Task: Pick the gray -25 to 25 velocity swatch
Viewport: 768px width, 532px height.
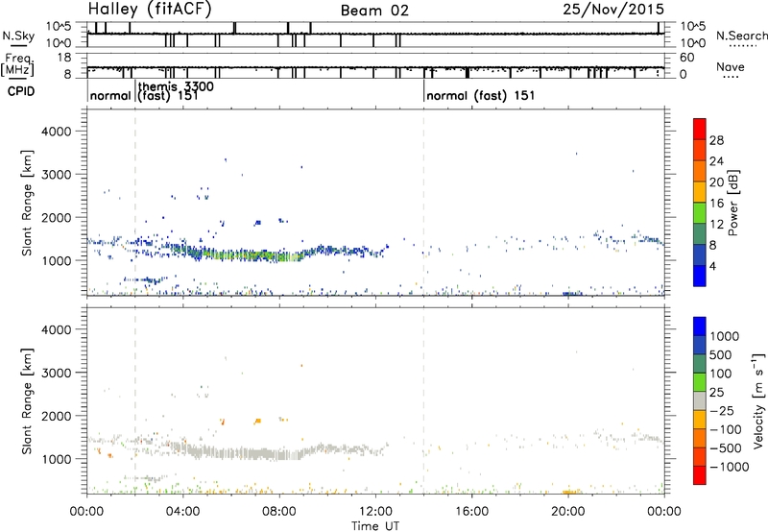Action: [700, 401]
